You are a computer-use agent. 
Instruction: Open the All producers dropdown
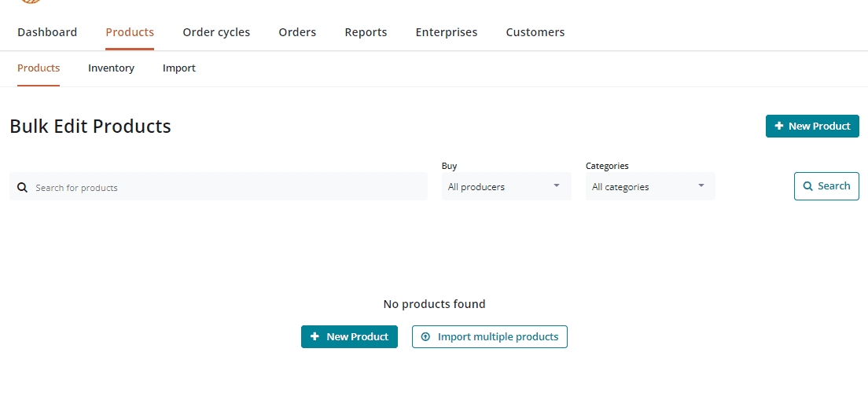506,187
